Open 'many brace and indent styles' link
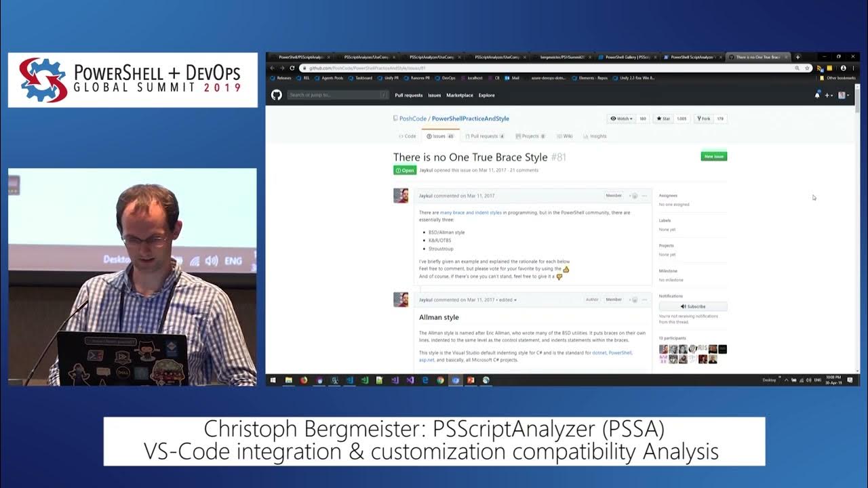Viewport: 868px width, 488px height. pos(471,213)
